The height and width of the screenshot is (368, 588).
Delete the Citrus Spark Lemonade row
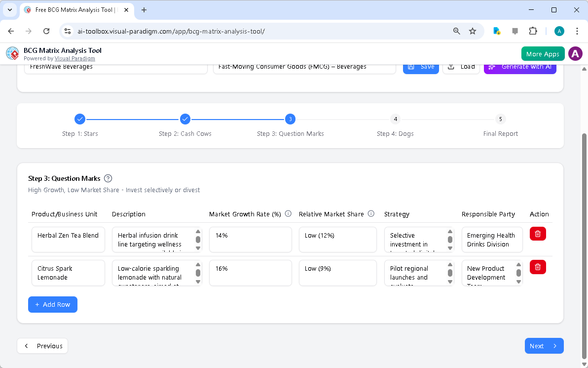coord(537,267)
